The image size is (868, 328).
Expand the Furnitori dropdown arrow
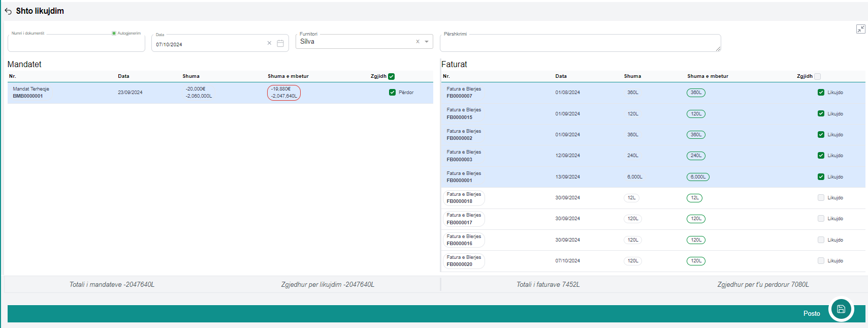tap(427, 42)
